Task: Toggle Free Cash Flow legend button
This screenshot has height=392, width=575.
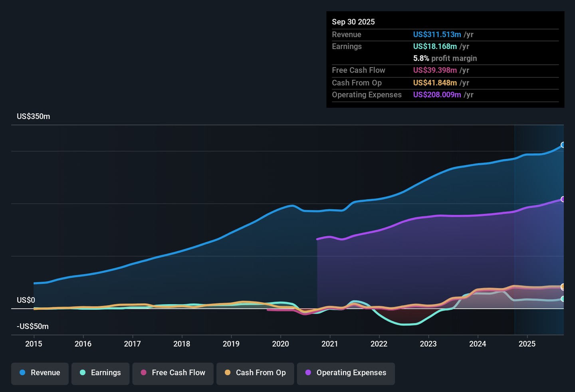Action: (173, 373)
